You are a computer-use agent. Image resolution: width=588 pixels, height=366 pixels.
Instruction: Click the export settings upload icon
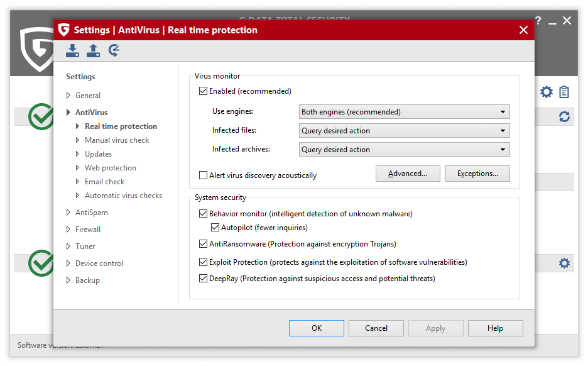(93, 51)
